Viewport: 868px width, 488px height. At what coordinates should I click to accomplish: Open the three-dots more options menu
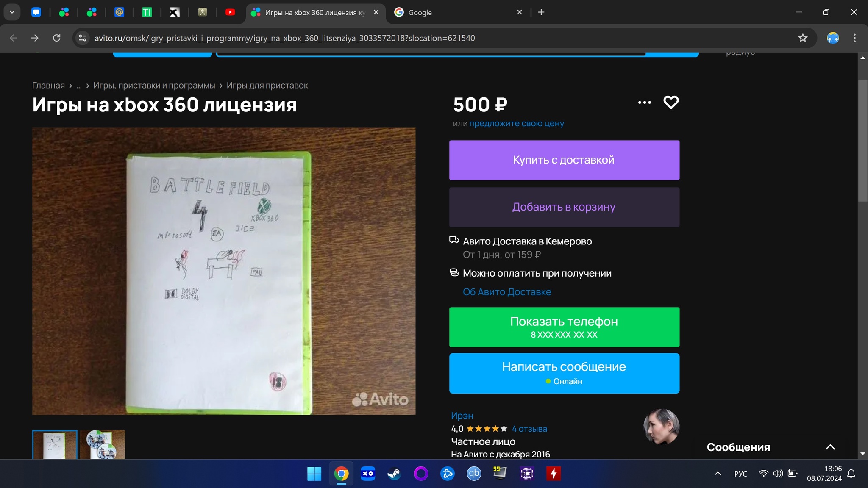(645, 103)
